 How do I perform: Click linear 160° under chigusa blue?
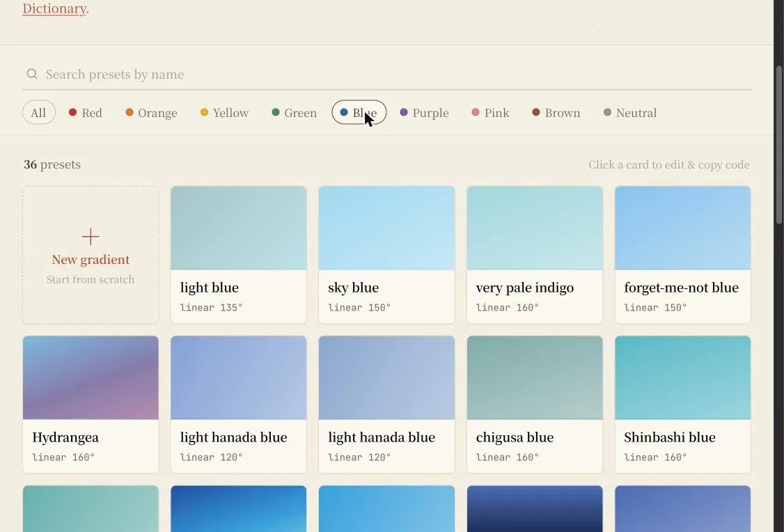(x=507, y=457)
